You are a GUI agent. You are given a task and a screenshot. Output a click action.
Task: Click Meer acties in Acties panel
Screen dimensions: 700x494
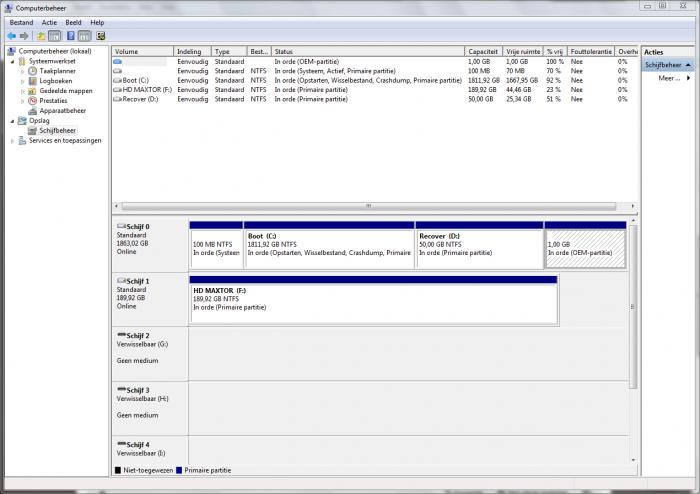tap(669, 77)
